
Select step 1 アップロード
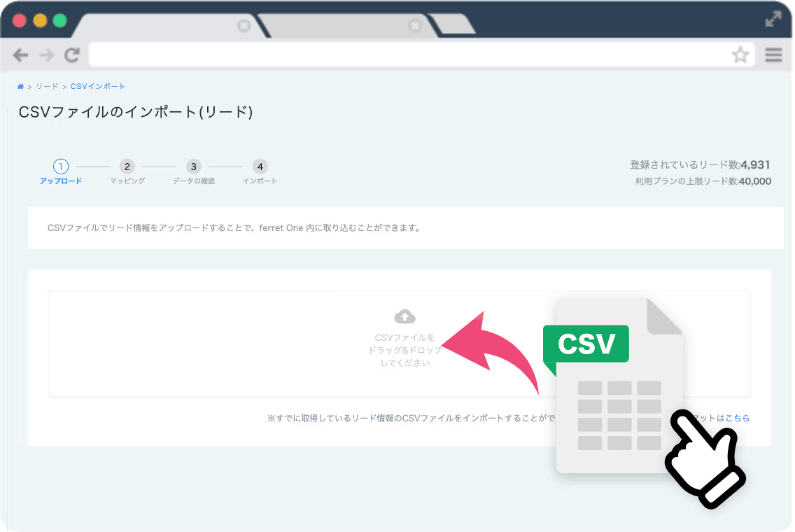click(x=61, y=167)
